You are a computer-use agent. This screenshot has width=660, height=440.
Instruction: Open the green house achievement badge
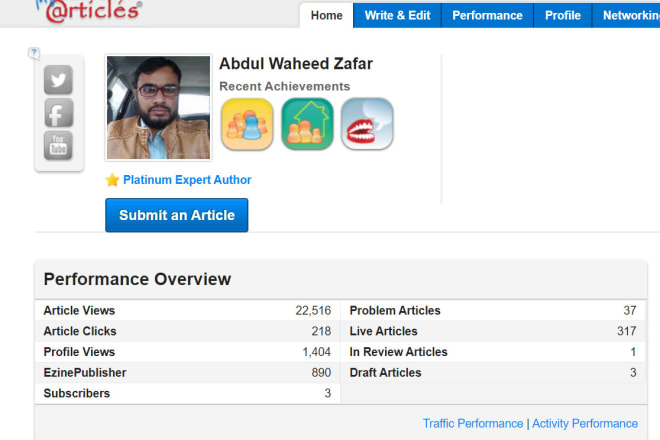pyautogui.click(x=307, y=124)
